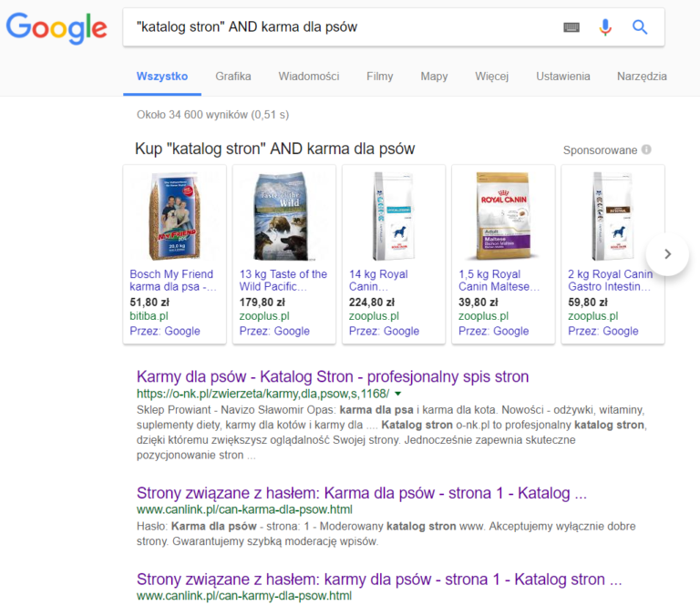Open the Karmy dla psów Katalog Stron result
The image size is (700, 606).
coord(333,376)
